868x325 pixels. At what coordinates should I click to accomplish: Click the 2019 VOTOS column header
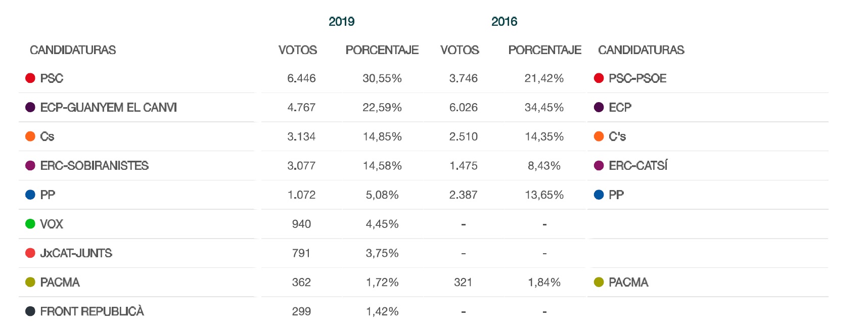tap(298, 50)
